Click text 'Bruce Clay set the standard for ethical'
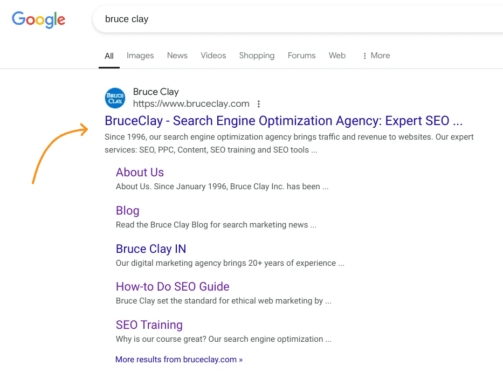The image size is (503, 379). click(186, 301)
